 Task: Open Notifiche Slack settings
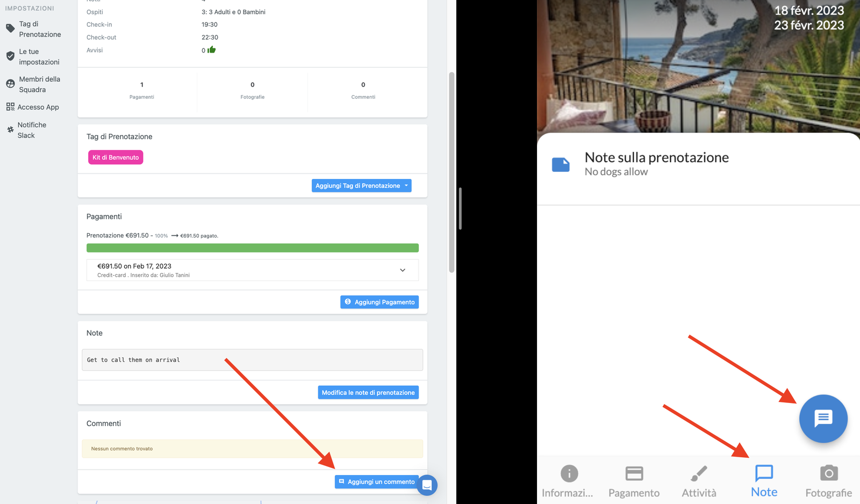(32, 130)
